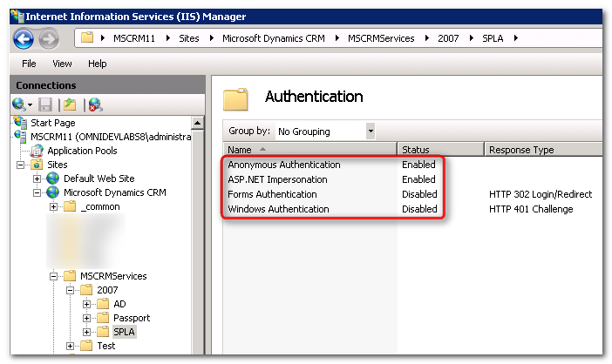Image resolution: width=612 pixels, height=364 pixels.
Task: Click the folder icon in the address bar
Action: coord(87,37)
